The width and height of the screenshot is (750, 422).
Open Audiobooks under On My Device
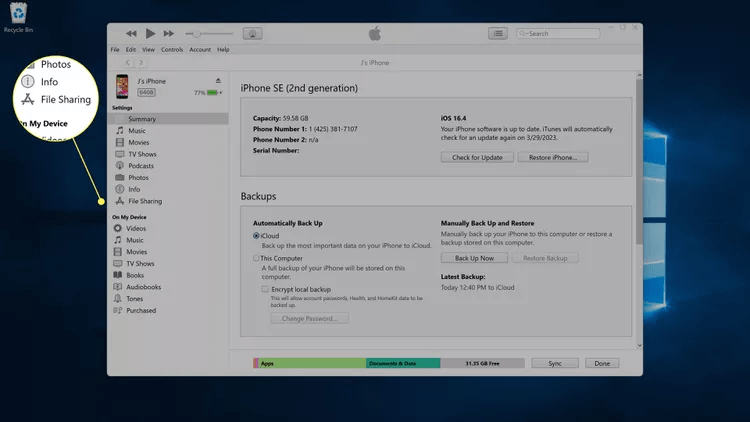point(144,287)
